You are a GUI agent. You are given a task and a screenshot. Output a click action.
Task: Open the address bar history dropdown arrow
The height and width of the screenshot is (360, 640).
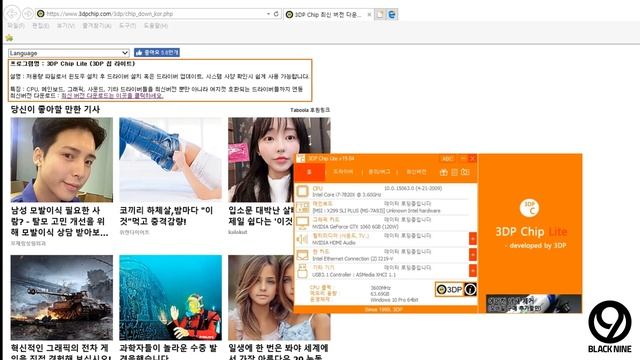click(268, 14)
